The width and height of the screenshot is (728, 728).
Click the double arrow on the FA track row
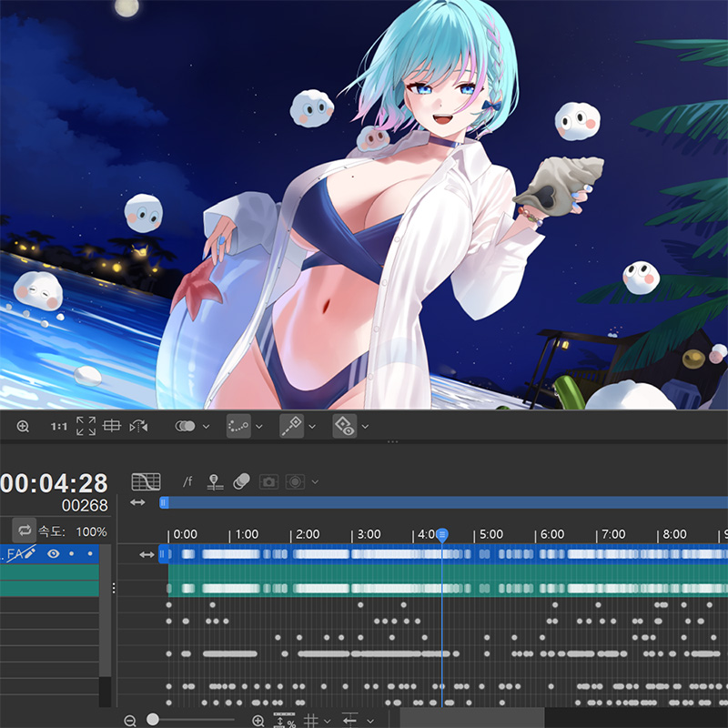click(x=147, y=554)
